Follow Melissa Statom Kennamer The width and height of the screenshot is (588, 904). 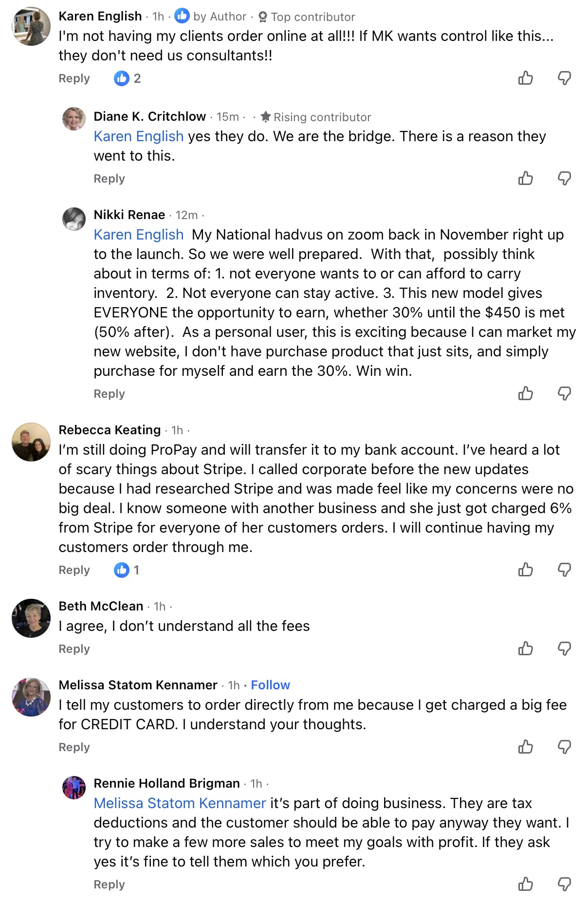pos(270,685)
